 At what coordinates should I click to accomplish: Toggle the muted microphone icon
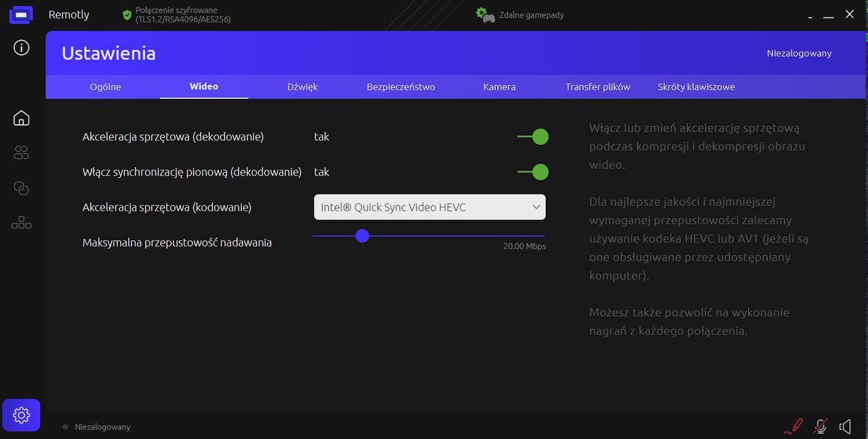click(x=821, y=426)
